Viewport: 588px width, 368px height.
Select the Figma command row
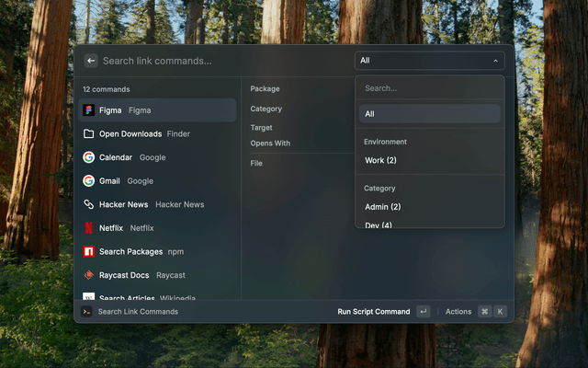coord(157,110)
